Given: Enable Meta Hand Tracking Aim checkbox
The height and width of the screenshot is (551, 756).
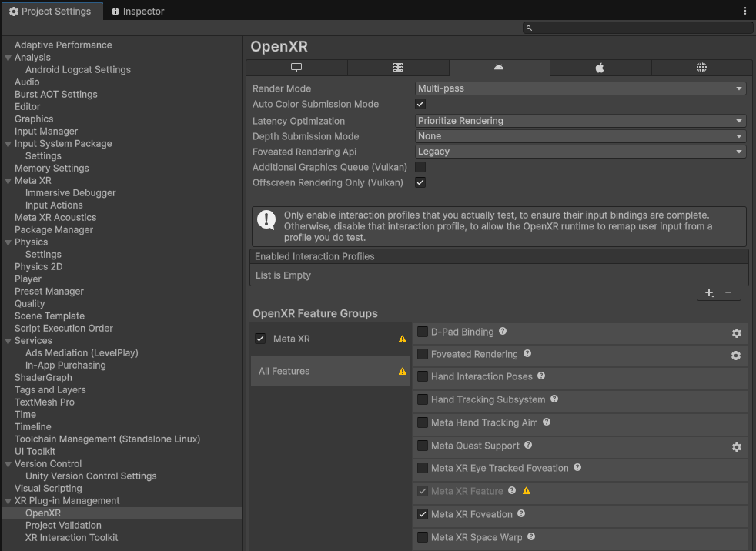Looking at the screenshot, I should coord(423,422).
